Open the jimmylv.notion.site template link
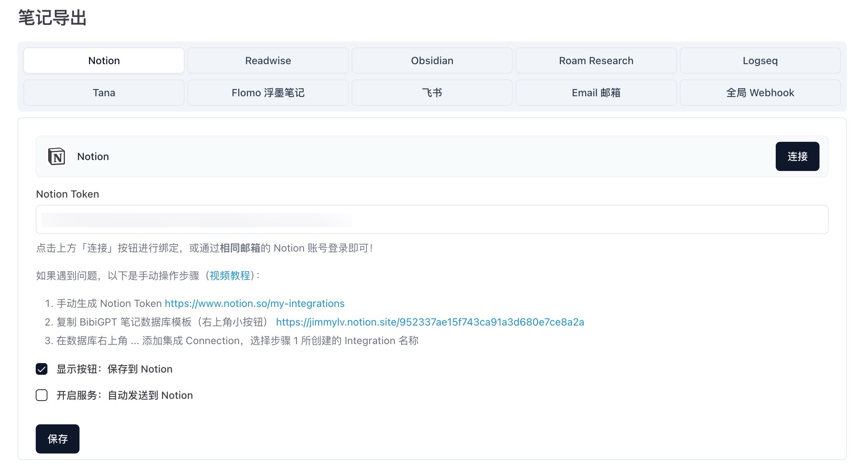This screenshot has height=471, width=868. [430, 322]
